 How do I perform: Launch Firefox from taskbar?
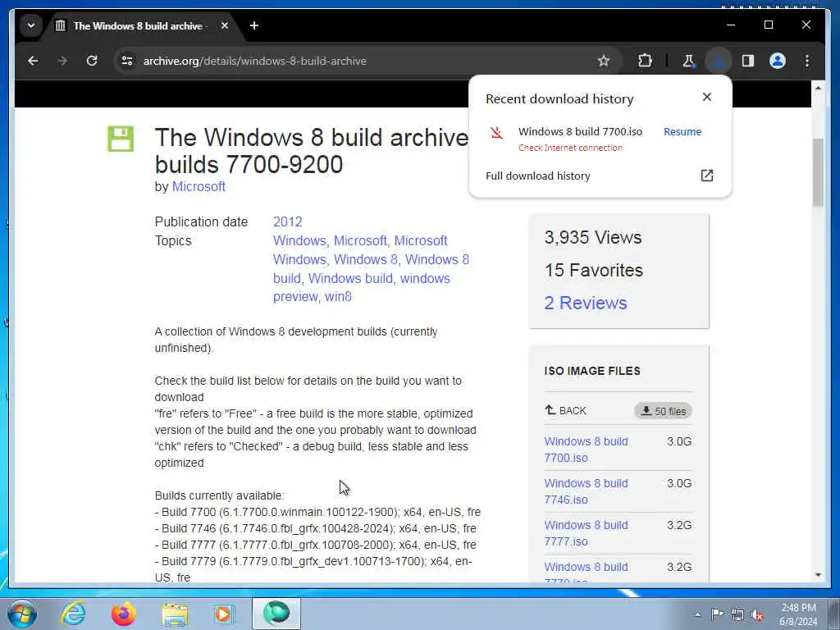(x=124, y=614)
